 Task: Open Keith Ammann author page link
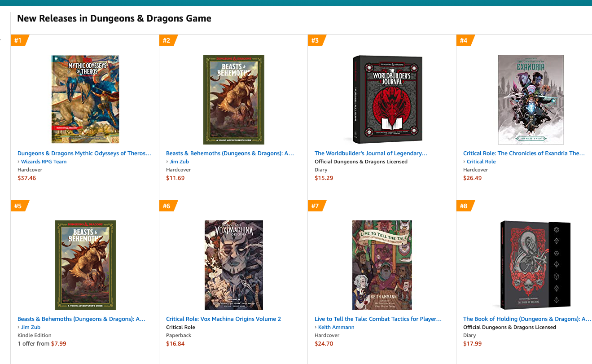(x=336, y=327)
